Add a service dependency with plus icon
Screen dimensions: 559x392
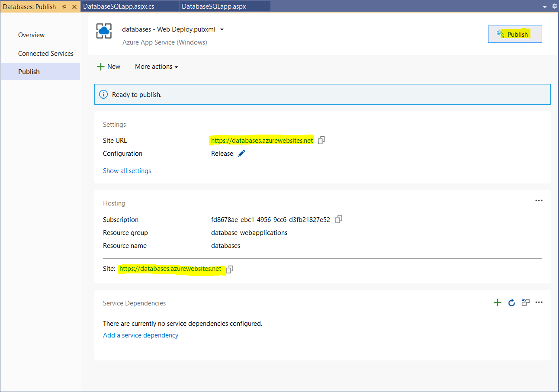498,302
